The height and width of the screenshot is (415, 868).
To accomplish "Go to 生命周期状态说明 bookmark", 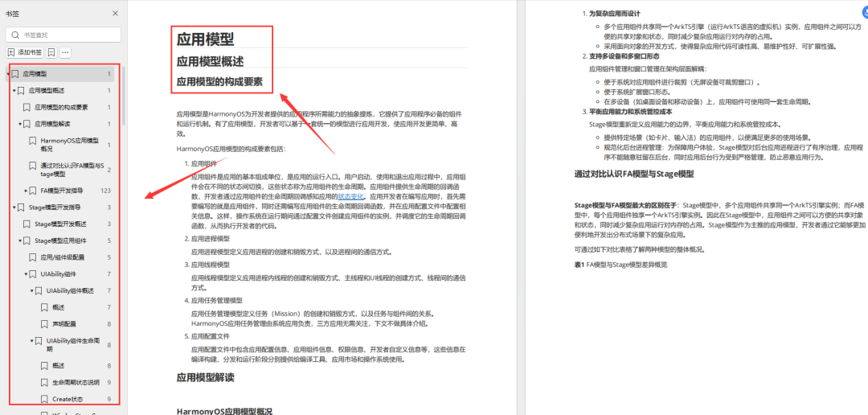I will [x=76, y=382].
